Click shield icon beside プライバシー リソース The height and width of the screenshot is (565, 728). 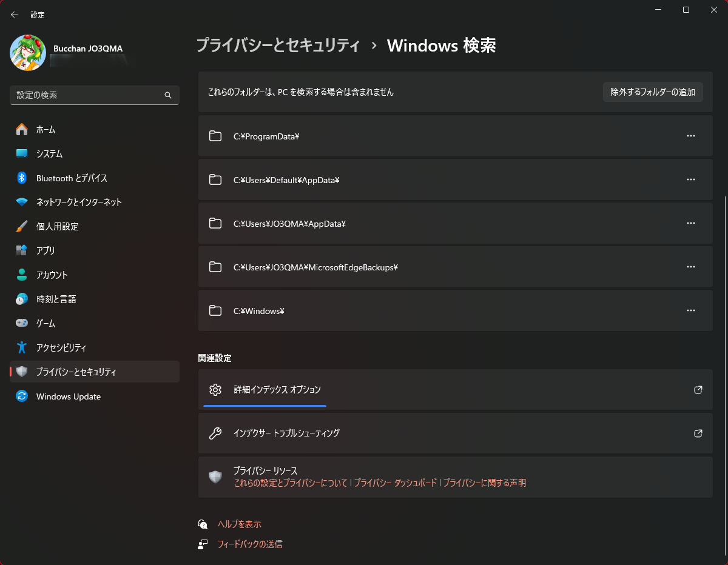tap(215, 476)
